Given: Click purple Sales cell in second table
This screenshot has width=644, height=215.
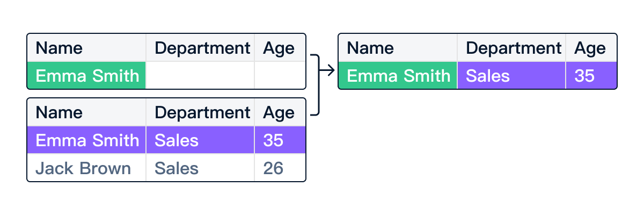Looking at the screenshot, I should (200, 140).
